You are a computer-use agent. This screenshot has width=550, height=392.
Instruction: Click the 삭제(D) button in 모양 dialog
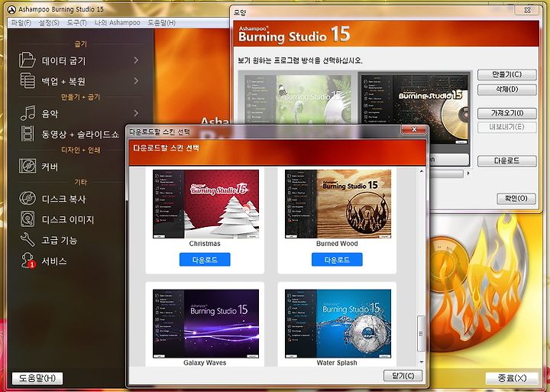(507, 89)
